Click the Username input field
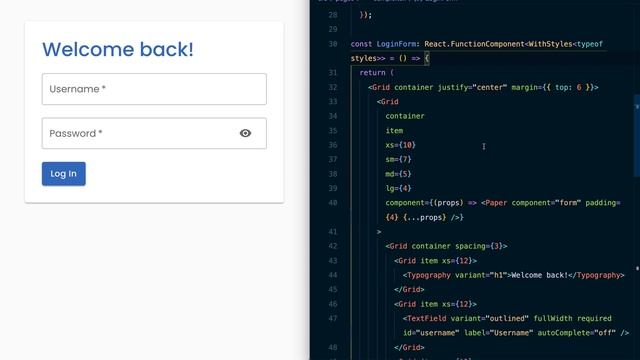This screenshot has height=360, width=640. pyautogui.click(x=154, y=89)
